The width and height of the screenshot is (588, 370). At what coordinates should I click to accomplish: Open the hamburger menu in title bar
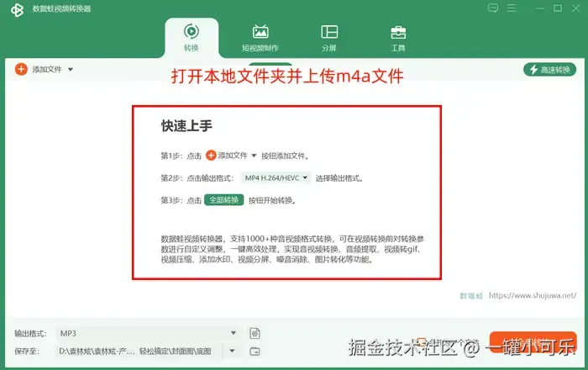tap(512, 8)
